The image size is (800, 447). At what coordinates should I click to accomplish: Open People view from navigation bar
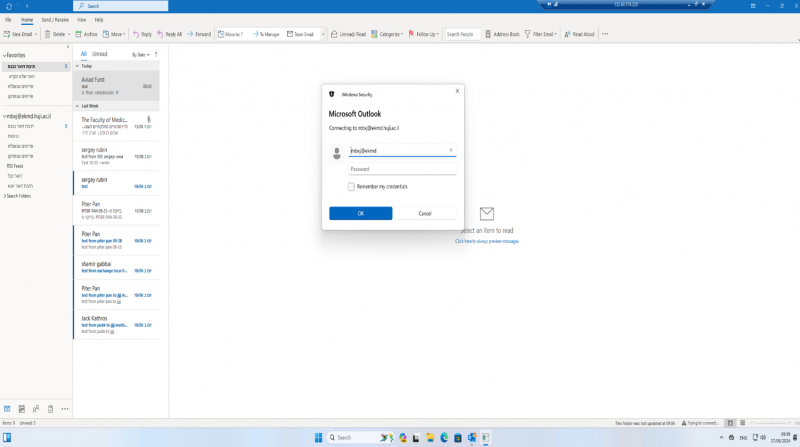point(36,409)
